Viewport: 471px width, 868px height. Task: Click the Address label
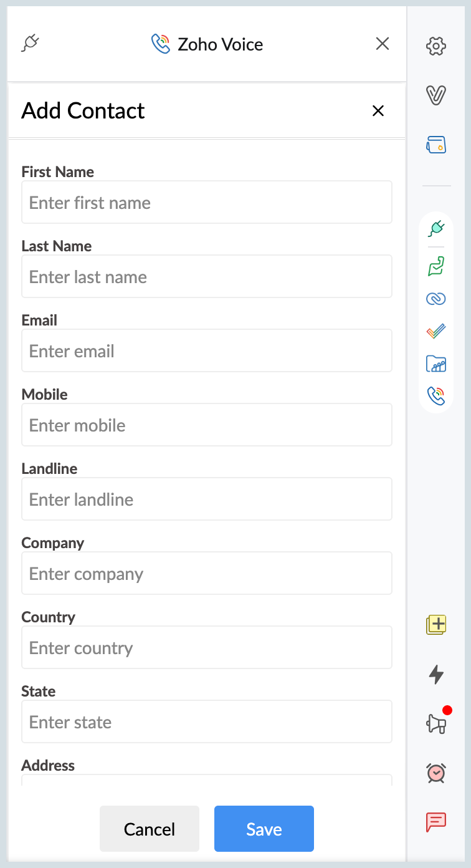48,766
